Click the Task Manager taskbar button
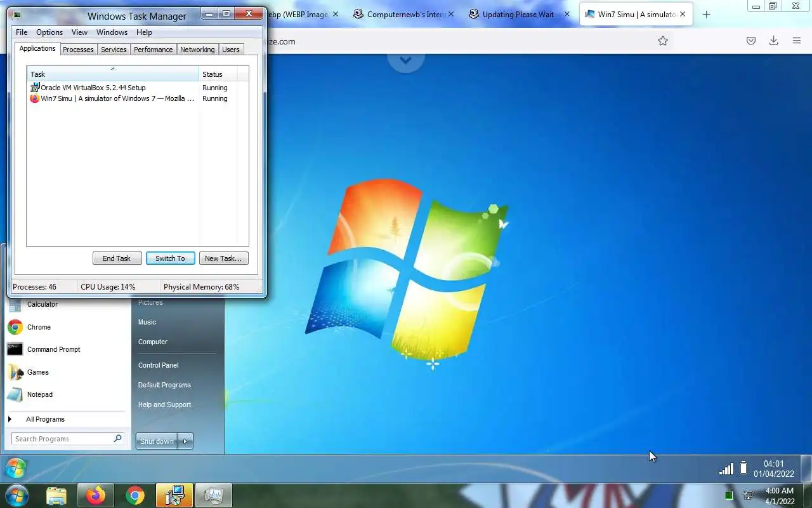The width and height of the screenshot is (812, 508). click(214, 496)
